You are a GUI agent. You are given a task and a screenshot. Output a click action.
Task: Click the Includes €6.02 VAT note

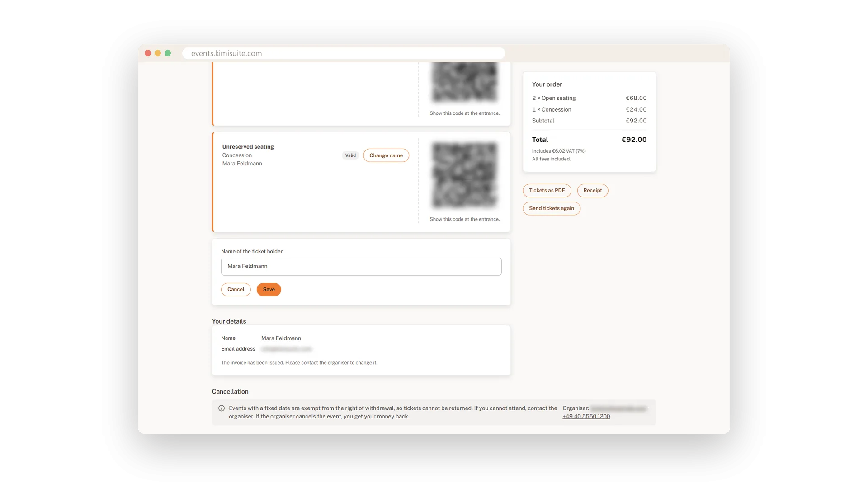(559, 151)
